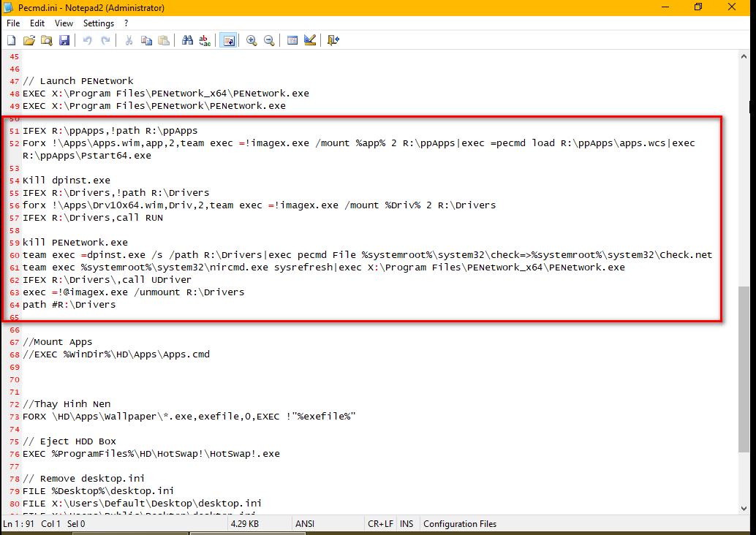
Task: Click the Wallpaper FORX line 73
Action: pyautogui.click(x=189, y=417)
